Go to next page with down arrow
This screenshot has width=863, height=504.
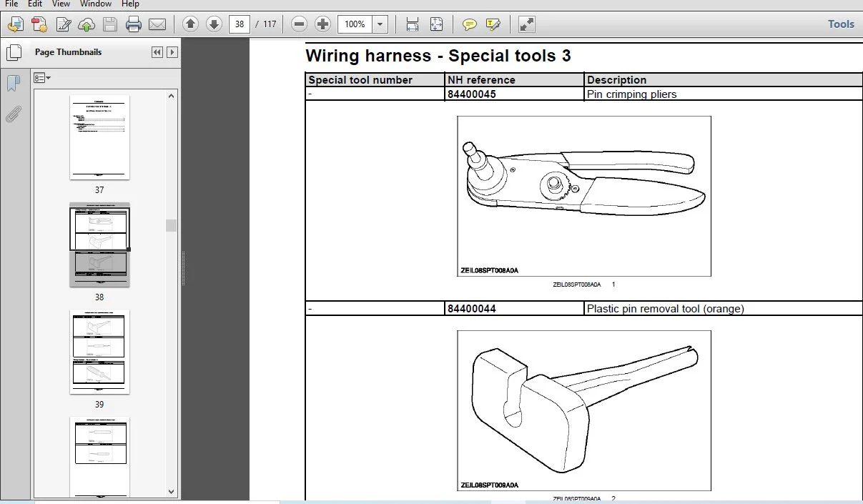click(x=214, y=24)
